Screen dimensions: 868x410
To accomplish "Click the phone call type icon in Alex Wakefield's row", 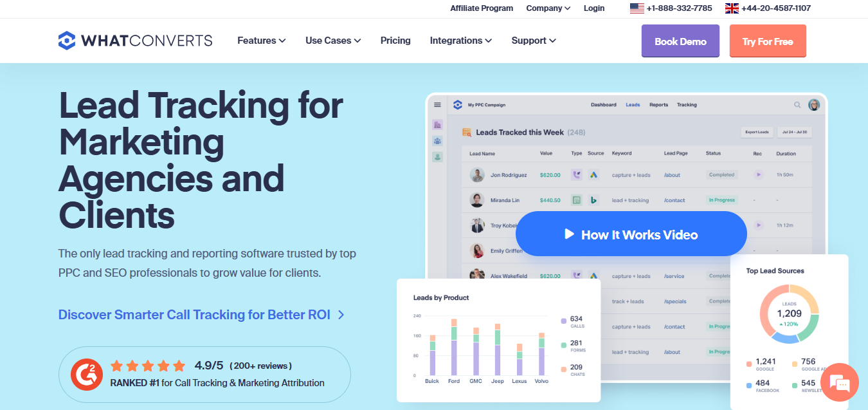I will tap(577, 275).
